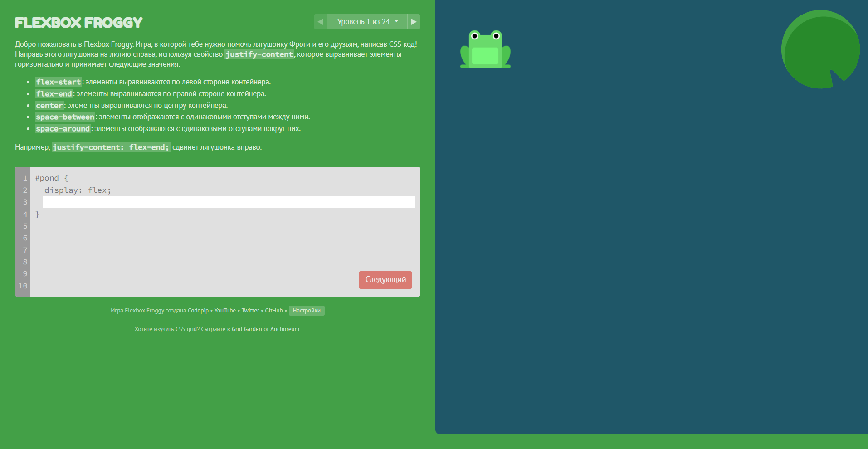This screenshot has width=868, height=449.
Task: Click the '#pond {' code line
Action: [x=52, y=178]
